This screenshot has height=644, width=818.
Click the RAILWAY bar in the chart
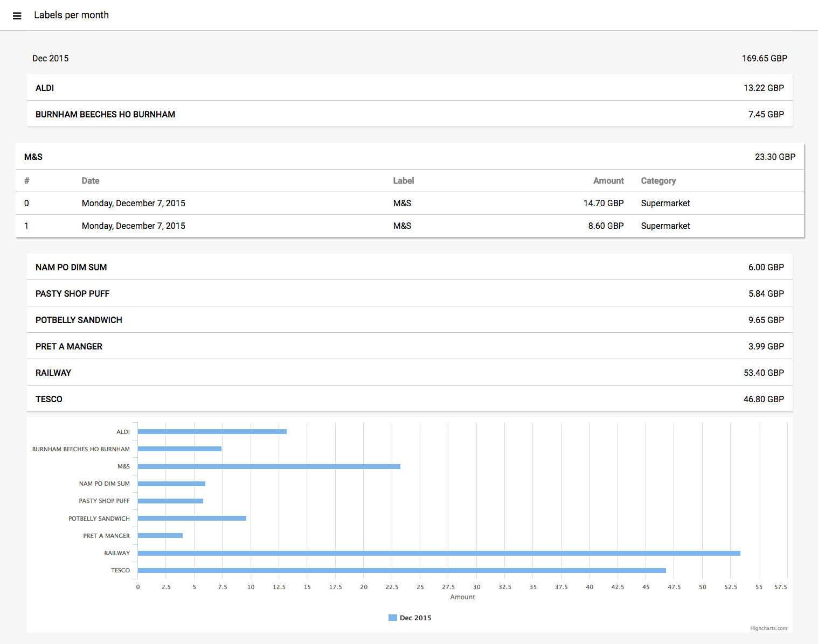click(439, 553)
